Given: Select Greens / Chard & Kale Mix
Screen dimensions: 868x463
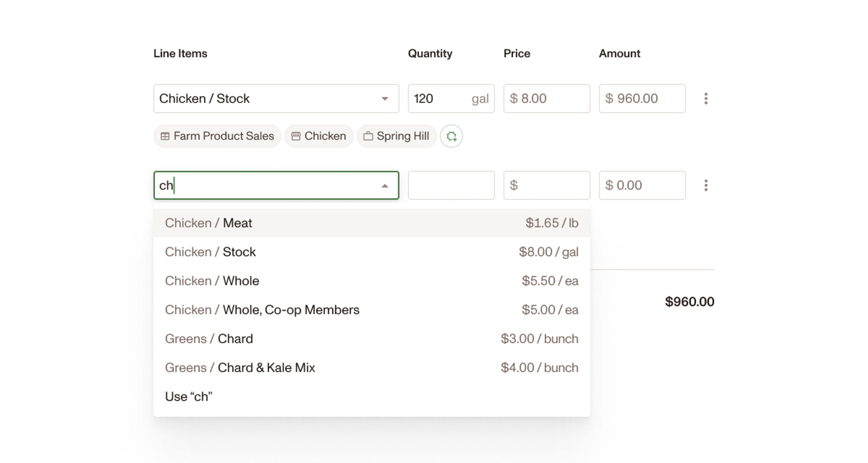Looking at the screenshot, I should [371, 368].
